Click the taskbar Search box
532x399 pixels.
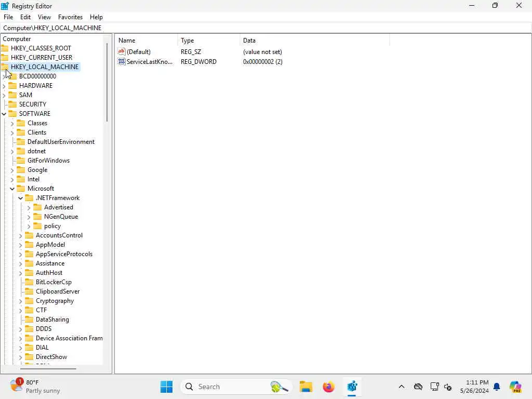point(236,387)
